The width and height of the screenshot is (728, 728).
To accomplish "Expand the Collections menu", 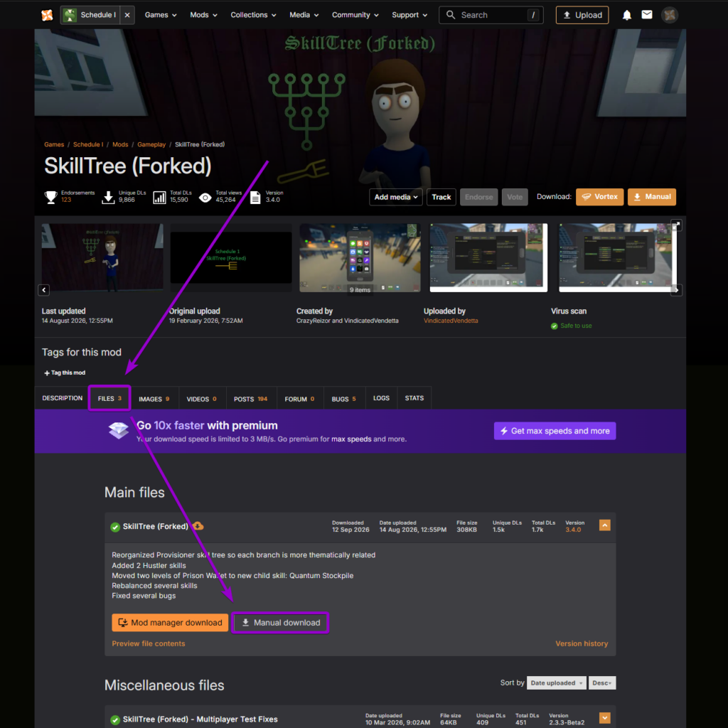I will click(253, 15).
